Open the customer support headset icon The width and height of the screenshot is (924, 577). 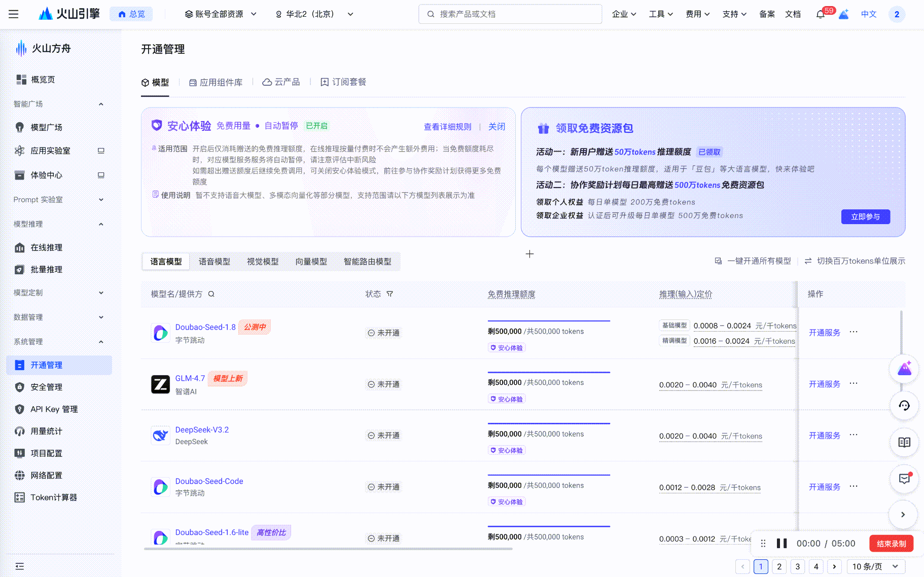coord(904,405)
